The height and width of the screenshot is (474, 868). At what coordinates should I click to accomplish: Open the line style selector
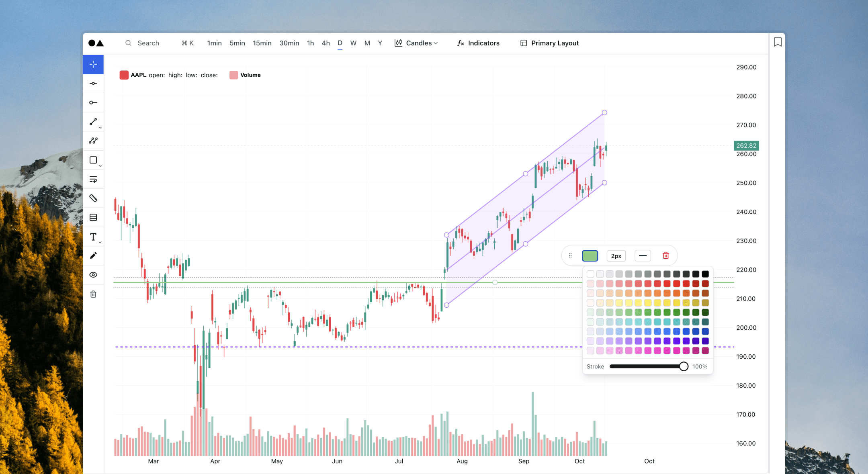643,255
